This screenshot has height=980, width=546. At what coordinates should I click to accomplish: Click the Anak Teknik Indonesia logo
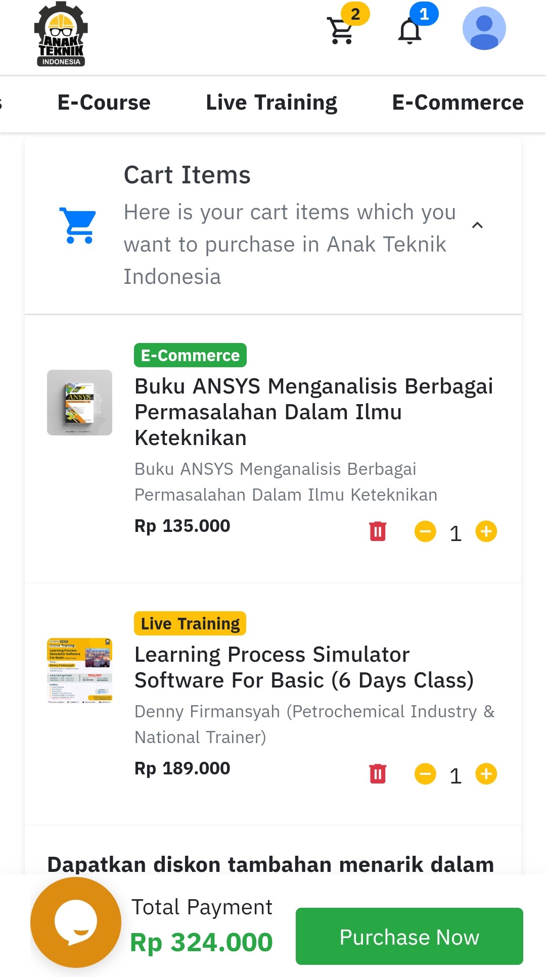pyautogui.click(x=61, y=34)
